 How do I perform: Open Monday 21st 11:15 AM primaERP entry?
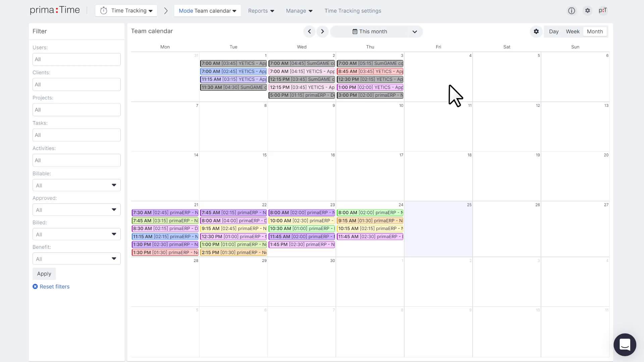coord(165,236)
